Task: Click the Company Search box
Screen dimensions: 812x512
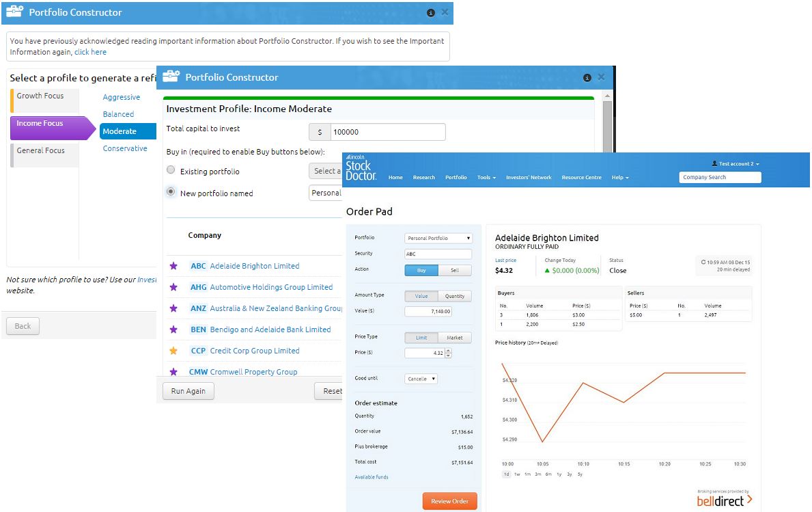Action: point(720,177)
